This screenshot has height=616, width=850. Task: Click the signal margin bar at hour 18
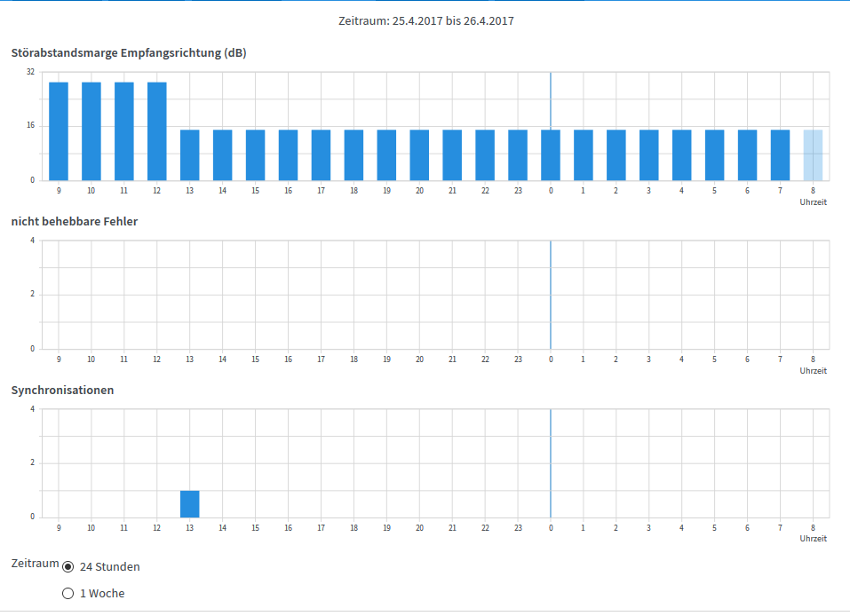click(354, 155)
